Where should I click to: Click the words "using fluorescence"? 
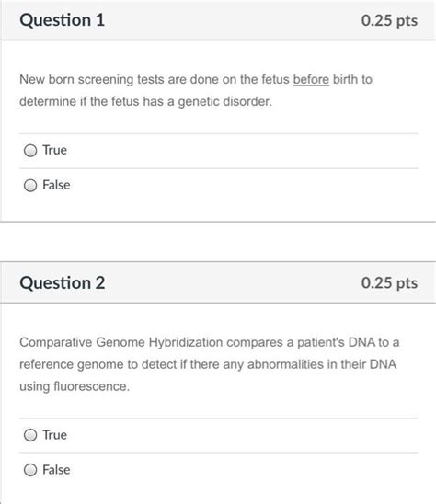(x=75, y=386)
